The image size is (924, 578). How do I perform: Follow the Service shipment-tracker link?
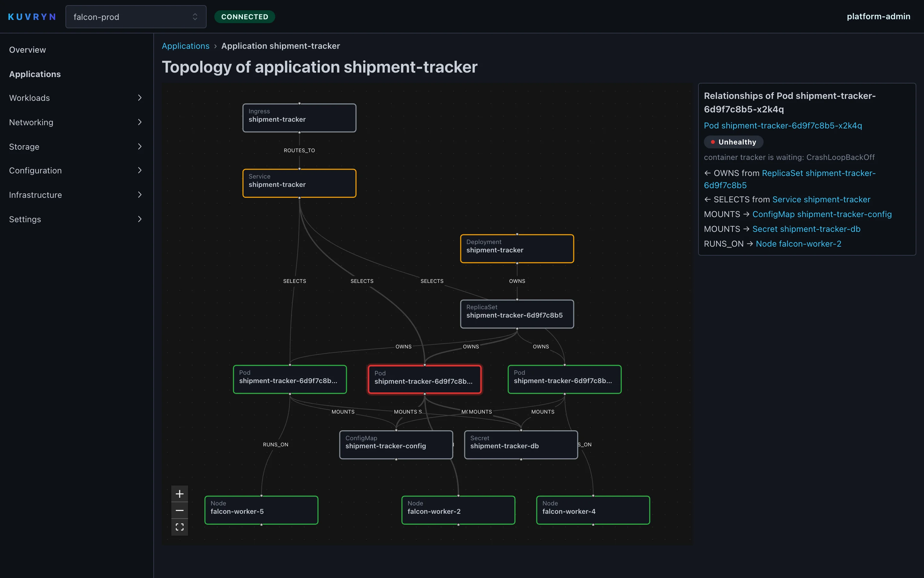tap(821, 199)
